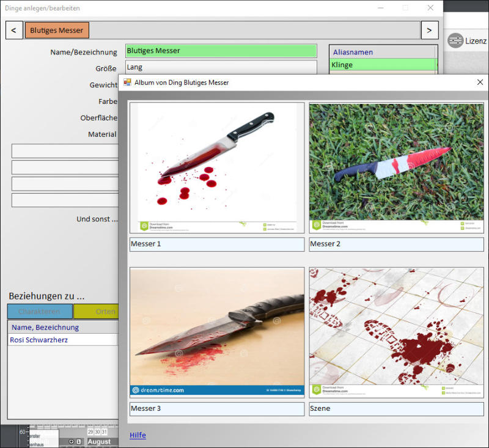Click the plus icon left of August
The image size is (489, 448).
point(71,441)
